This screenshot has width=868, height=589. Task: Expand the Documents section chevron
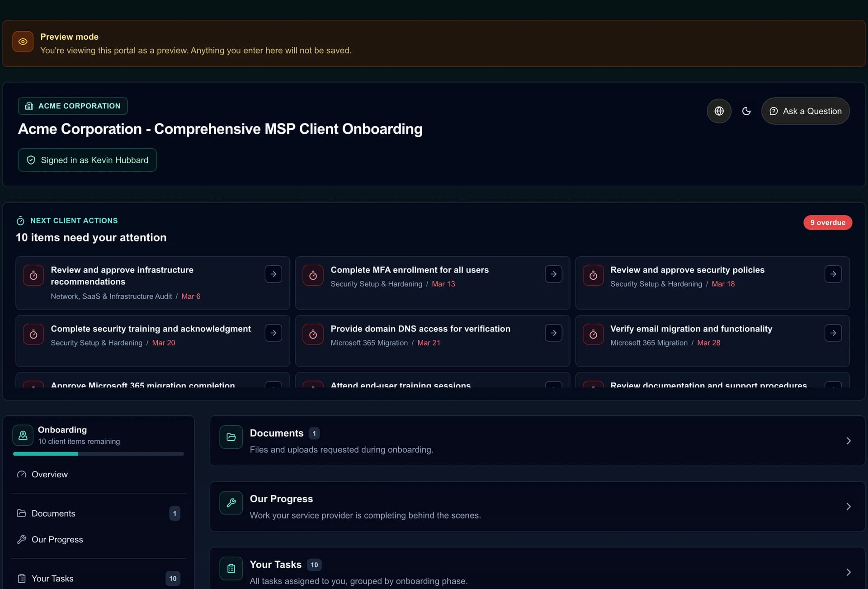tap(848, 441)
